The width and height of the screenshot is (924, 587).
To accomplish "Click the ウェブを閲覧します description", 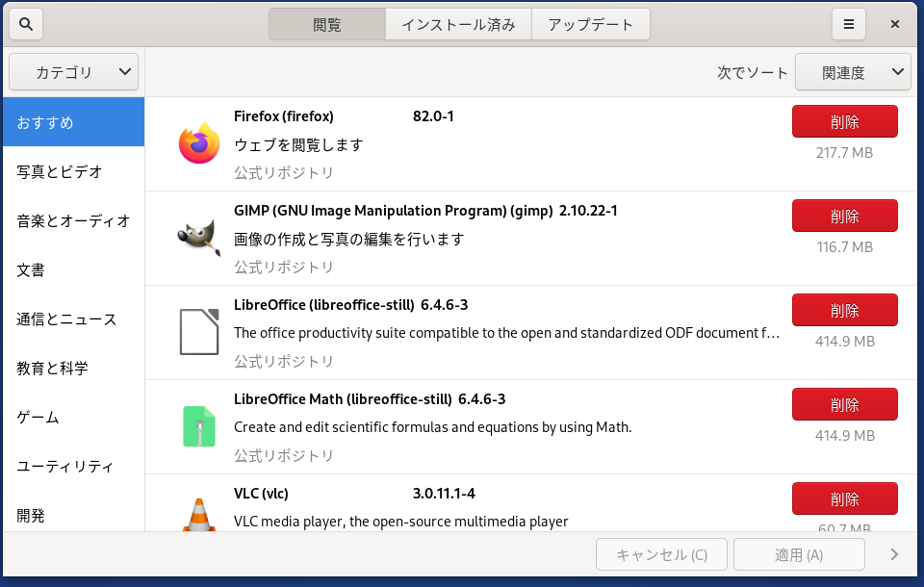I will (x=298, y=144).
